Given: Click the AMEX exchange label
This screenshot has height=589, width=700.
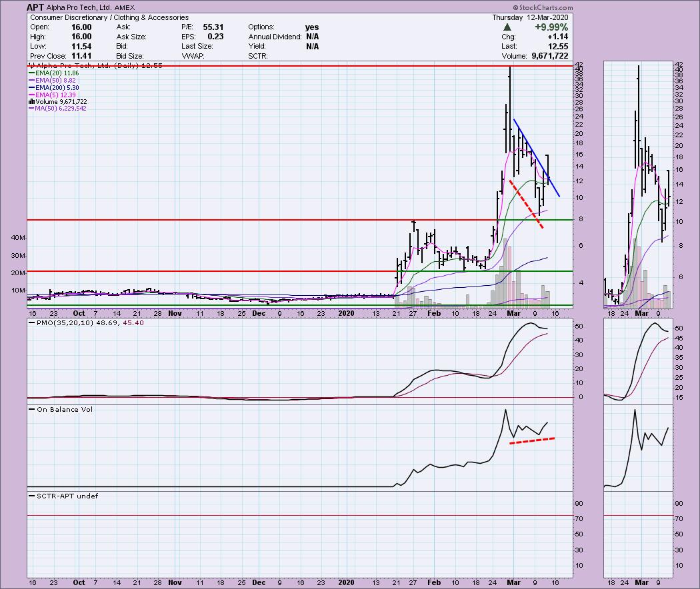Looking at the screenshot, I should click(125, 7).
